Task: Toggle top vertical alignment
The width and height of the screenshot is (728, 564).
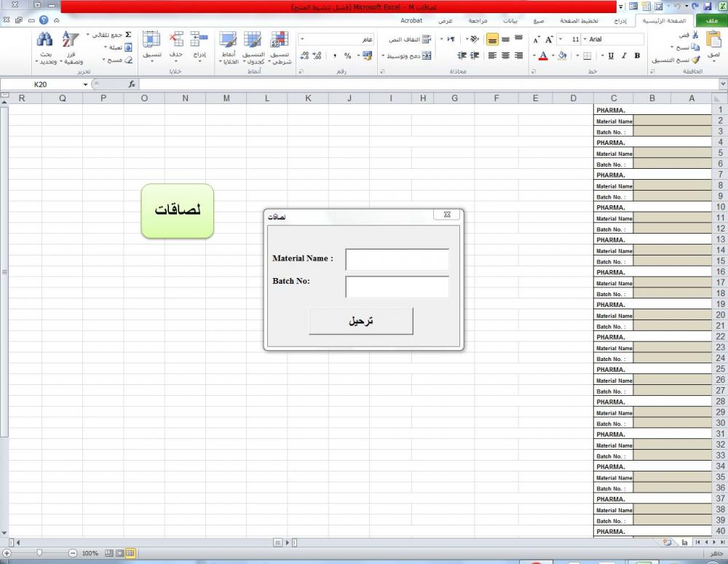Action: click(x=518, y=39)
